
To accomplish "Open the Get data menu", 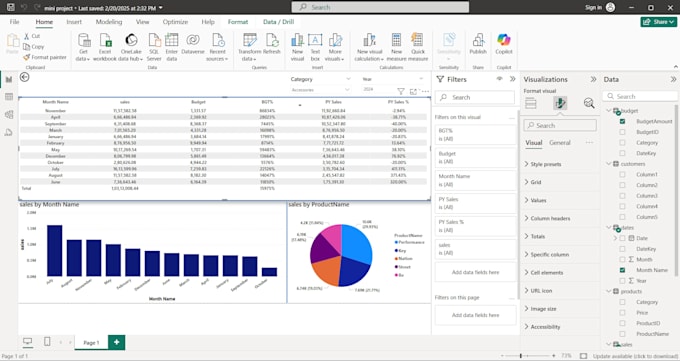I will 83,47.
